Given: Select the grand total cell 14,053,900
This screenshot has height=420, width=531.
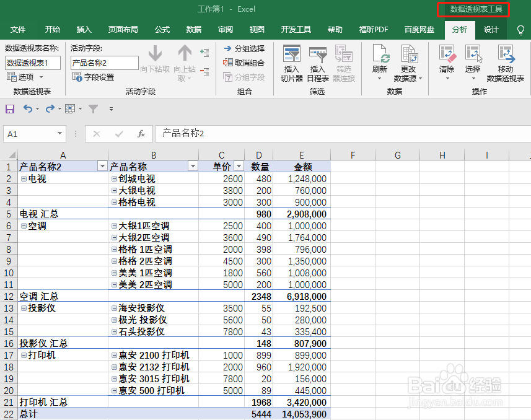Looking at the screenshot, I should tap(302, 414).
